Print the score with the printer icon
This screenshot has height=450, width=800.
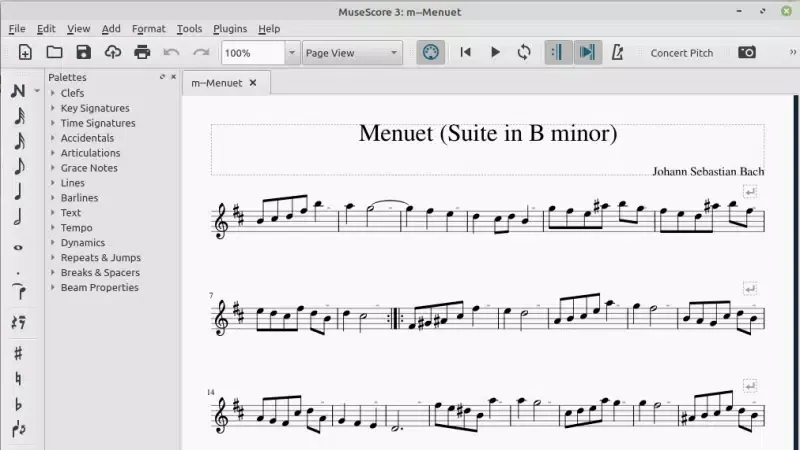point(142,53)
